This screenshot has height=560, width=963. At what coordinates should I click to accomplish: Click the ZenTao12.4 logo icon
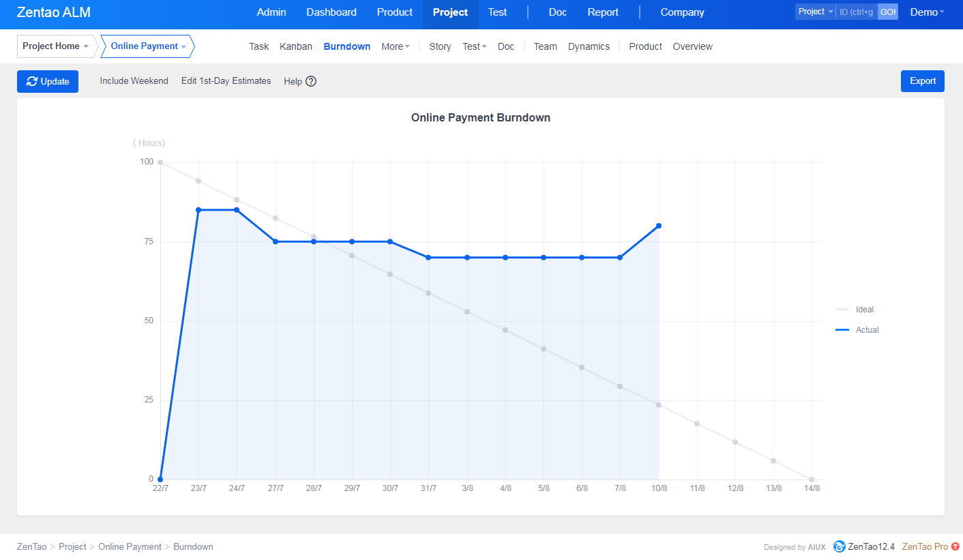pos(839,546)
